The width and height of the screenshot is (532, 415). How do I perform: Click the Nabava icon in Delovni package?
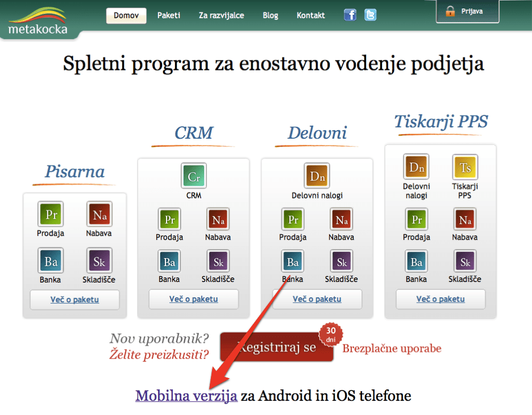click(342, 219)
